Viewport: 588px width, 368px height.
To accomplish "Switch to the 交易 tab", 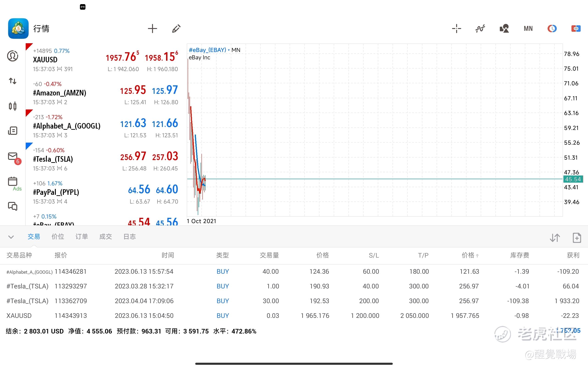I will (x=34, y=237).
